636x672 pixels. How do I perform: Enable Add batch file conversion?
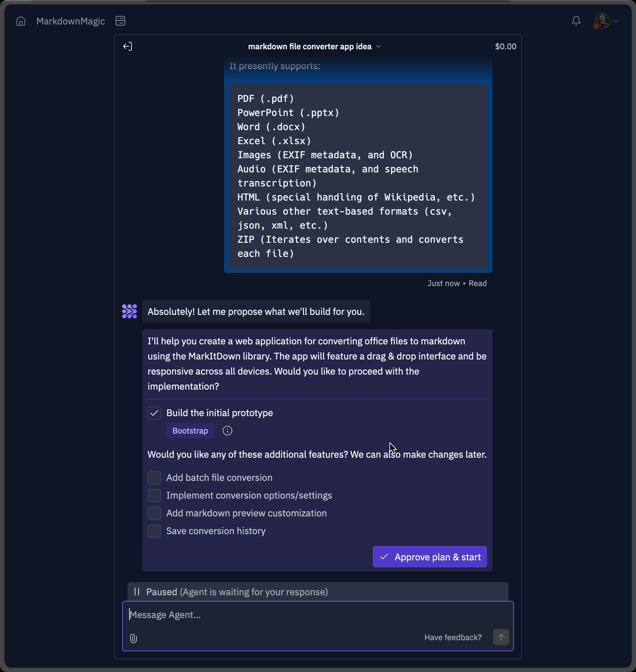(154, 478)
